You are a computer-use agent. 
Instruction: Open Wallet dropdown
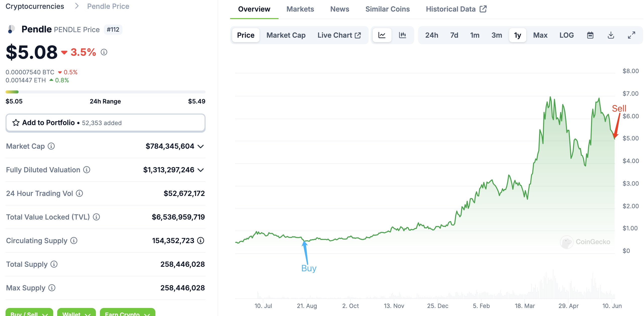(76, 312)
